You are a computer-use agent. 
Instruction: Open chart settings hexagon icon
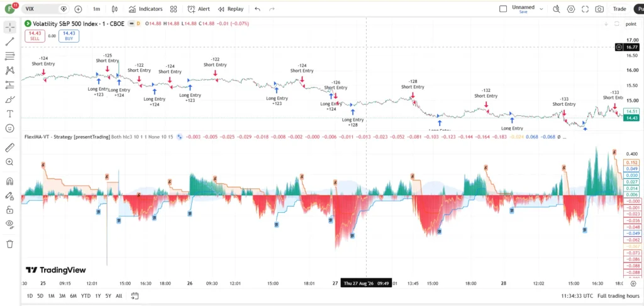coord(571,9)
